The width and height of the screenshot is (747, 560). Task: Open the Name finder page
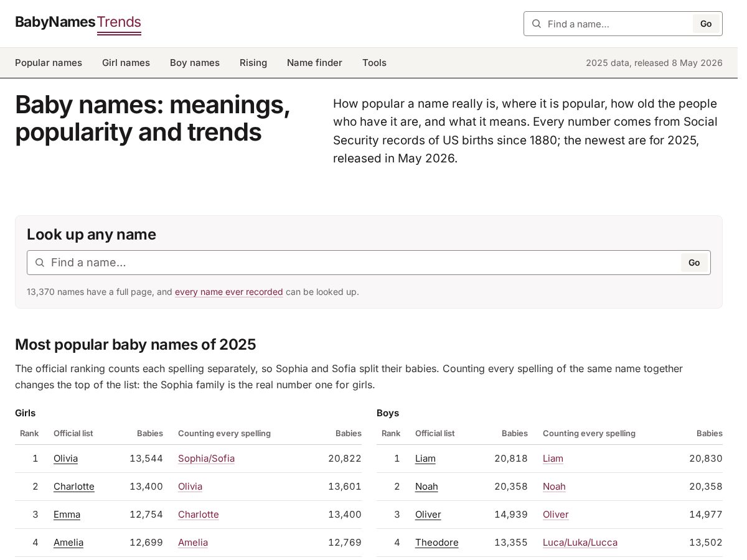(314, 63)
